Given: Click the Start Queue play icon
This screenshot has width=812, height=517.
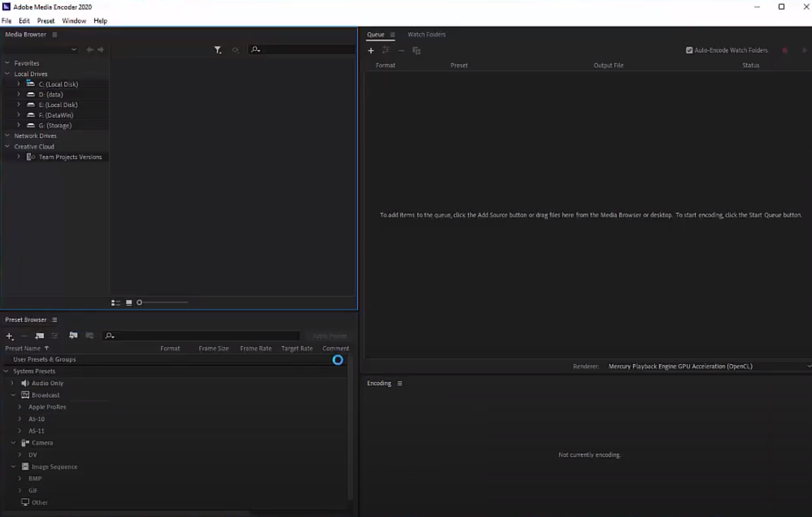Looking at the screenshot, I should click(804, 51).
